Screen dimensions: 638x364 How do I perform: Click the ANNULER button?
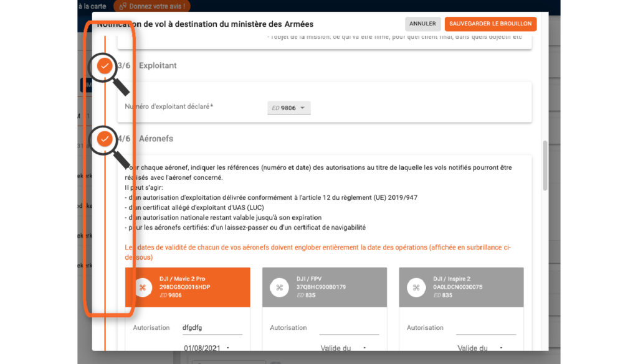(422, 24)
